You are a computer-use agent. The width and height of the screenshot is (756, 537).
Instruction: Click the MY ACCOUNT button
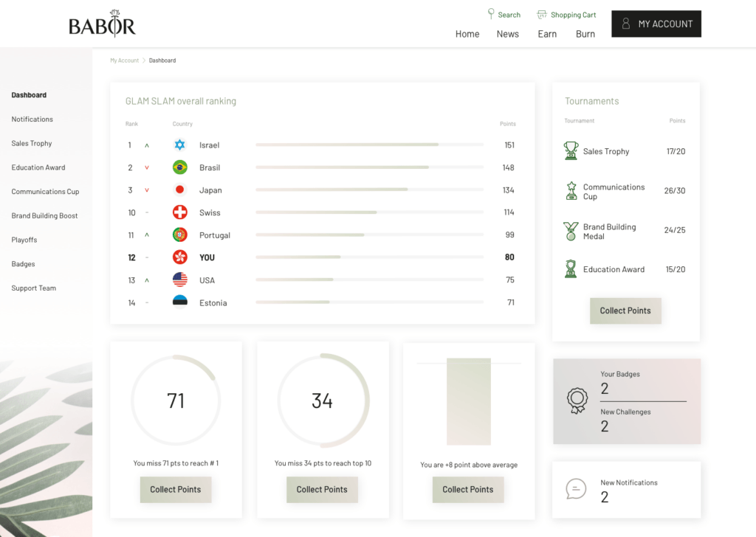point(656,24)
